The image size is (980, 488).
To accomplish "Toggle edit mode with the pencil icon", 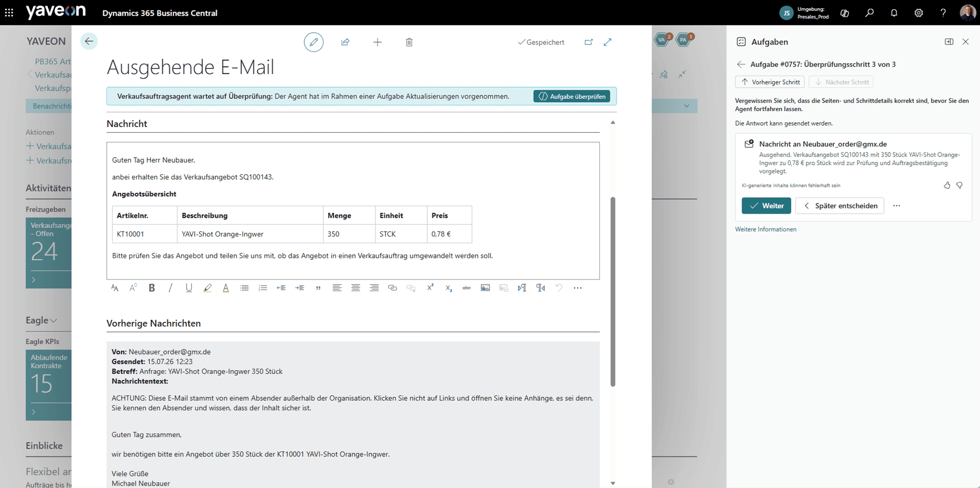I will [x=313, y=42].
